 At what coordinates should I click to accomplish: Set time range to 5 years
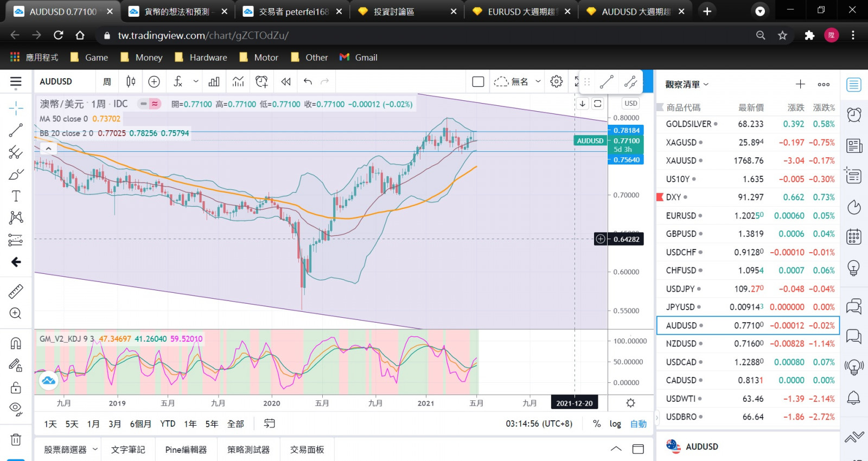[x=212, y=424]
